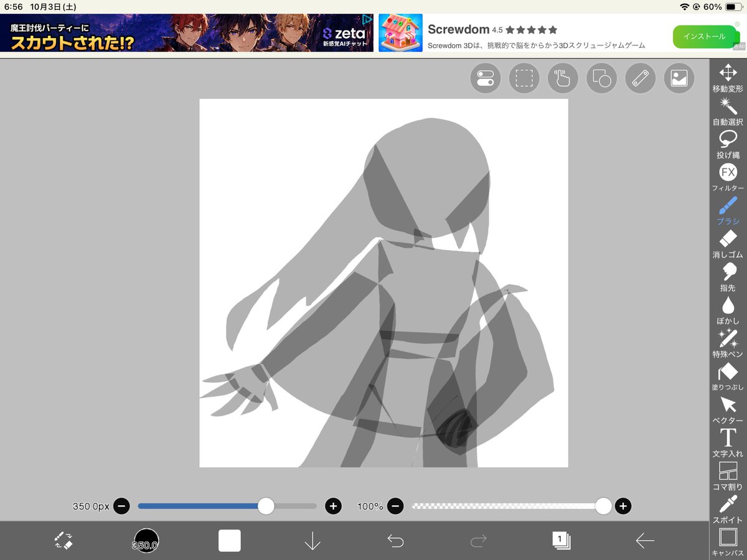
Task: Select the 投げ縄 lasso tool
Action: (728, 144)
